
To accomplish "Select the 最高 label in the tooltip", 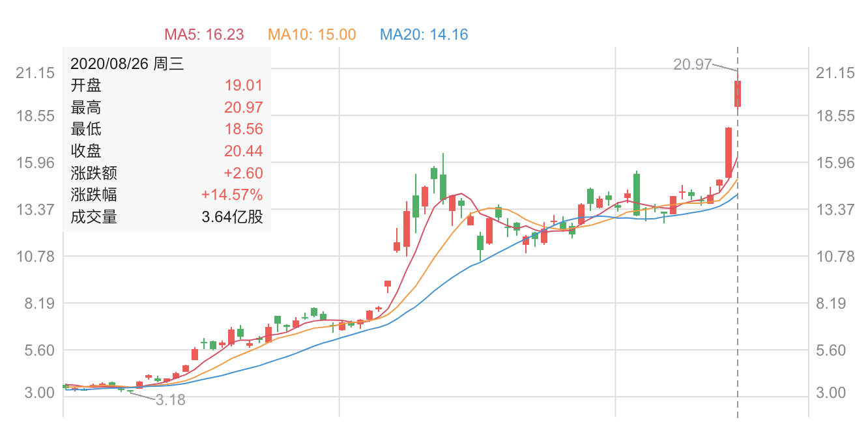I will 86,107.
